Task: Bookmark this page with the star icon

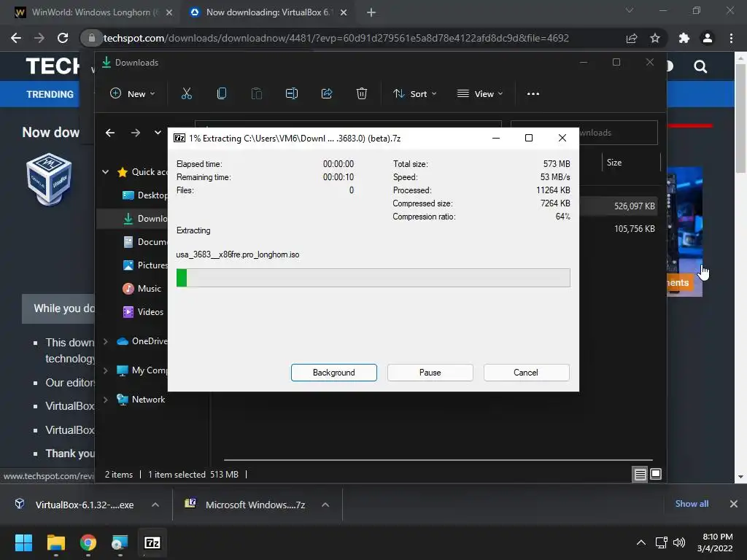Action: 655,38
